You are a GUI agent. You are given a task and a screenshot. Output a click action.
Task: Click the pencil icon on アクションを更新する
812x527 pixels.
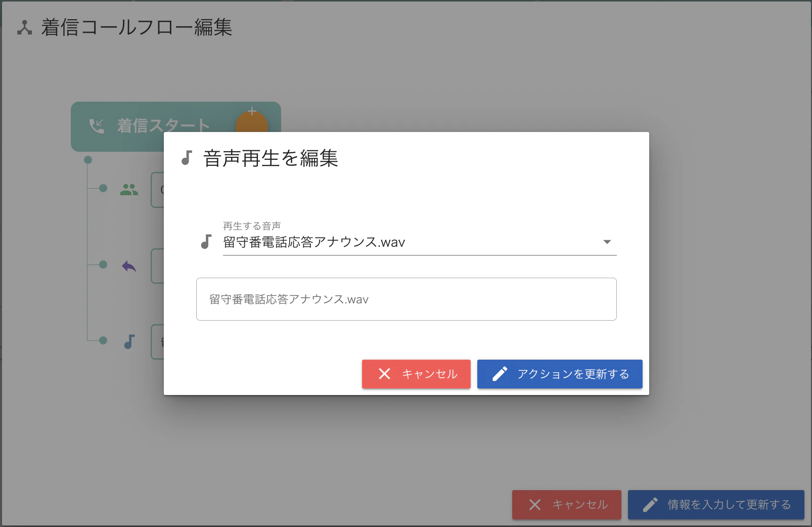pos(500,374)
